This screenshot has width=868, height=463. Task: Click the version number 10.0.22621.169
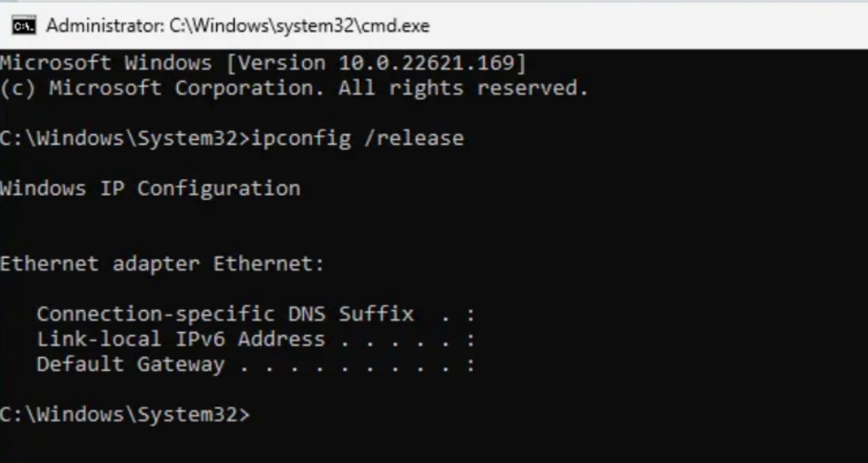pyautogui.click(x=432, y=63)
